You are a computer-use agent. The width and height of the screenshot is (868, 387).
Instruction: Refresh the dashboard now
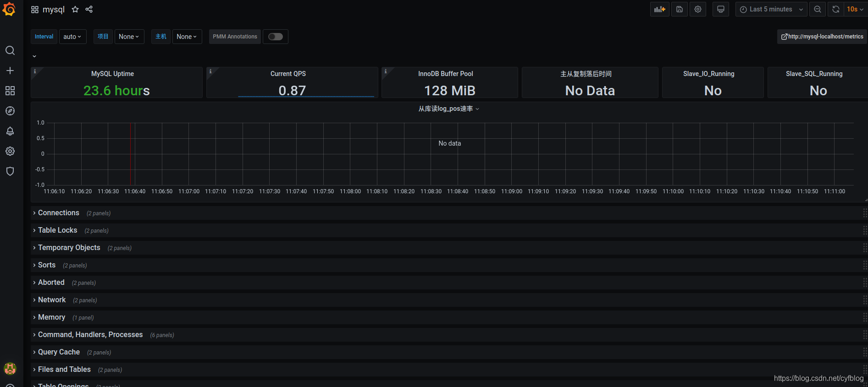(836, 9)
